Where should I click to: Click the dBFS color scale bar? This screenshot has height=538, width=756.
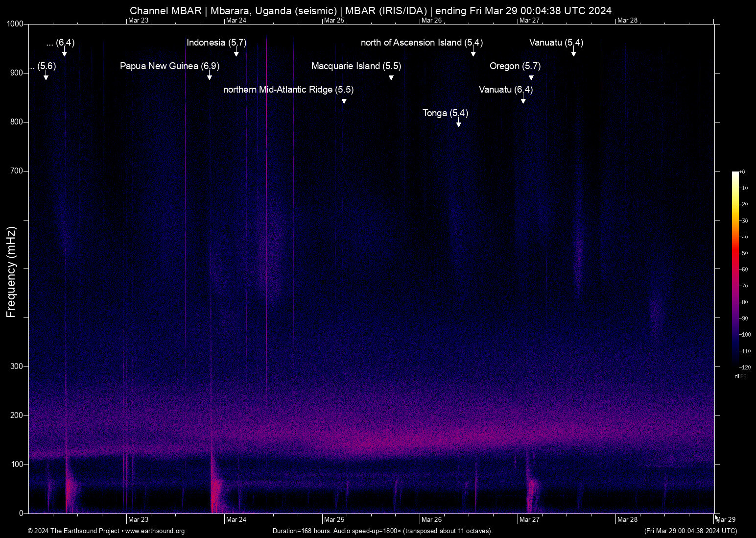tap(735, 269)
